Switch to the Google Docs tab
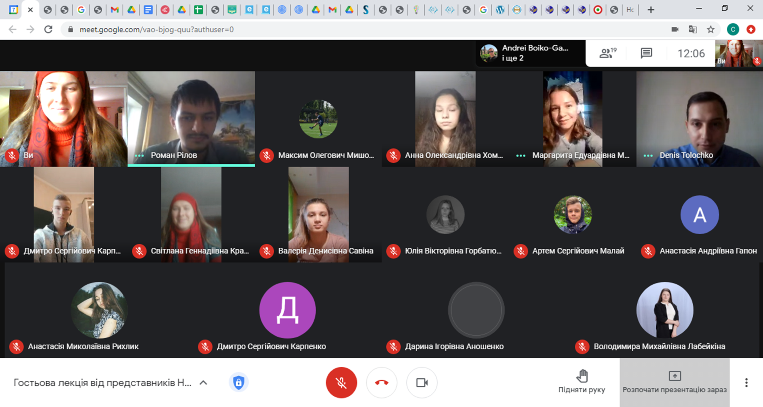This screenshot has height=407, width=763. 148,9
